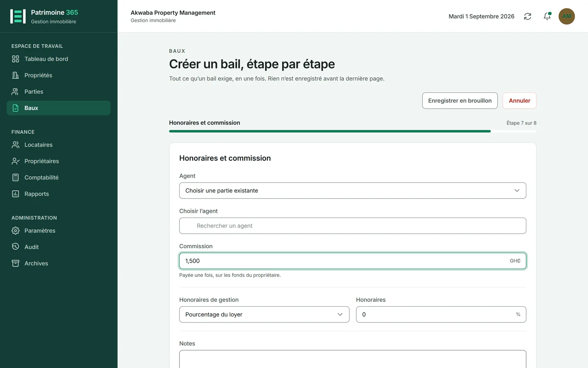Open Paramètres in Administration
Screen dimensions: 588x368
59,231
